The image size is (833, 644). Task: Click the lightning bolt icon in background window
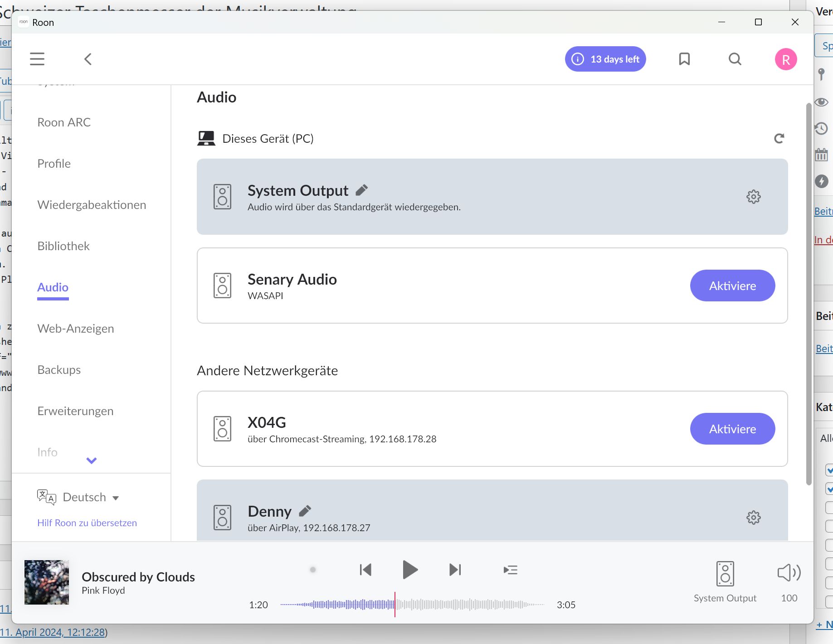coord(821,181)
